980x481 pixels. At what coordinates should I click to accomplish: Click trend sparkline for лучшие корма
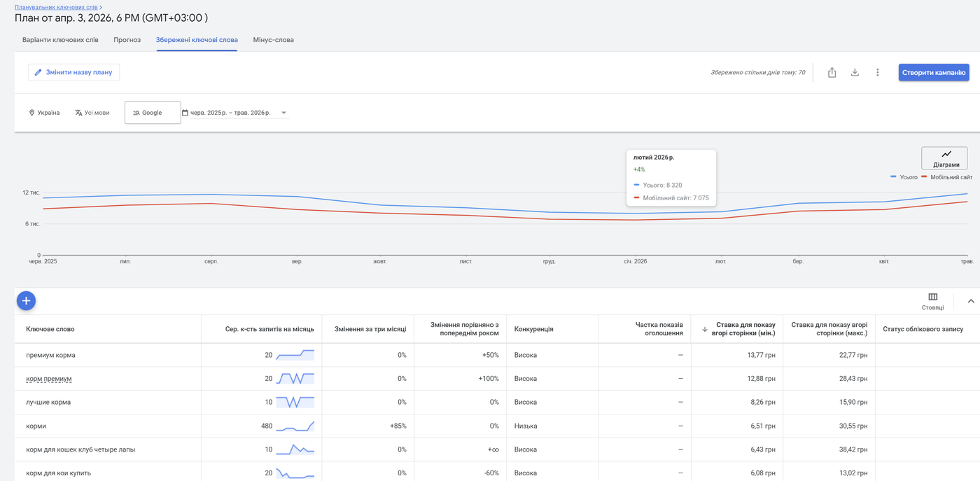click(295, 402)
